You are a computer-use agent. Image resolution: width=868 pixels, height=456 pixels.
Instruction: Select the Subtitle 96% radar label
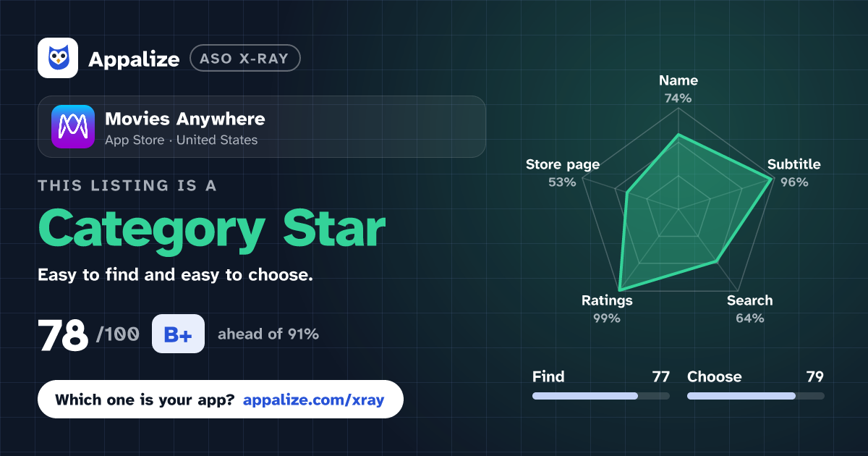tap(793, 173)
